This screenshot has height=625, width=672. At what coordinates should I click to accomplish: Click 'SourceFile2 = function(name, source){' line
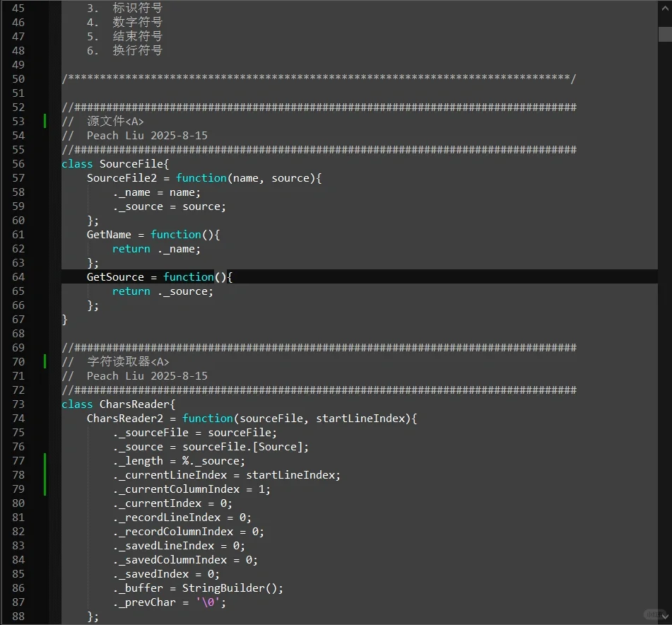[x=204, y=178]
